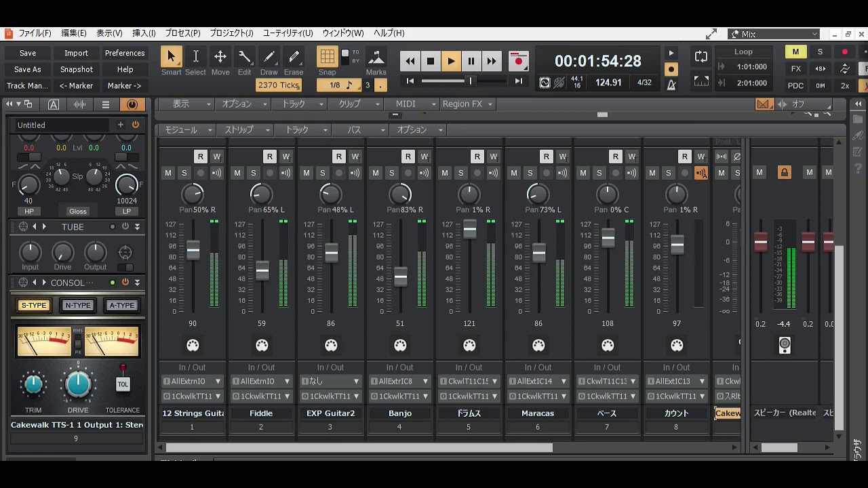Open Preferences
This screenshot has height=488, width=868.
[x=125, y=53]
